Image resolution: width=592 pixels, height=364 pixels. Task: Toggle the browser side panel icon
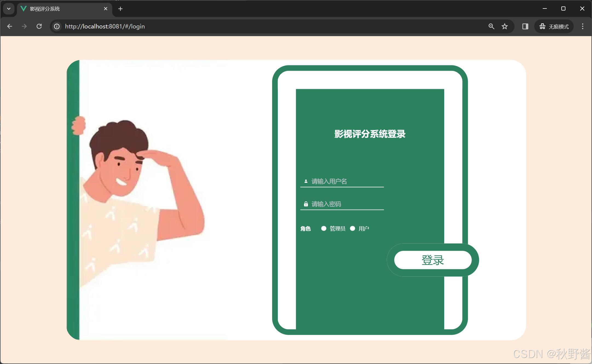(525, 26)
